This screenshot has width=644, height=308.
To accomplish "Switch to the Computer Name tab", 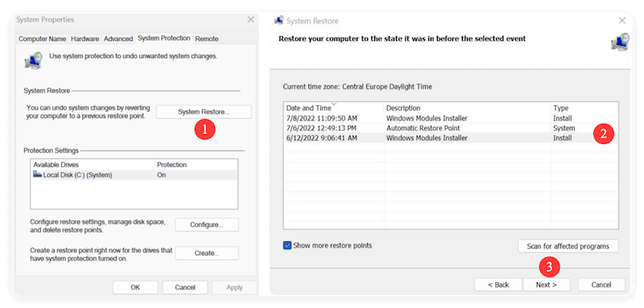I will (x=43, y=39).
